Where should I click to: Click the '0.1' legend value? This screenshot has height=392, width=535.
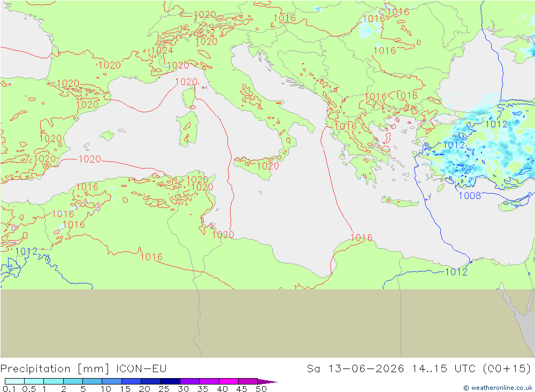9,389
